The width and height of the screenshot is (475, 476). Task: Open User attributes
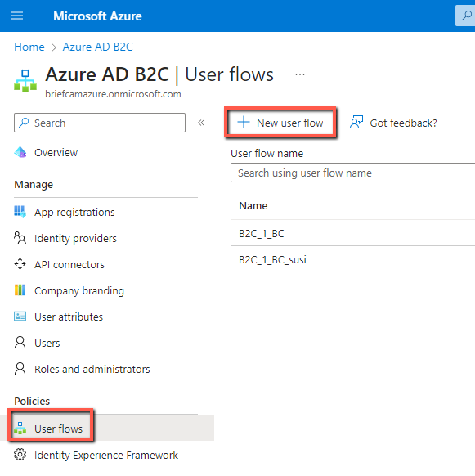69,317
